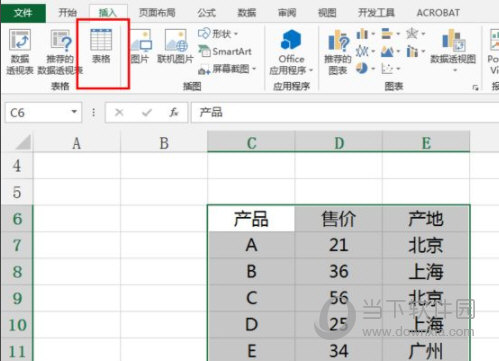Click the Online Pictures (联机图片) icon
This screenshot has height=361, width=499.
(176, 40)
